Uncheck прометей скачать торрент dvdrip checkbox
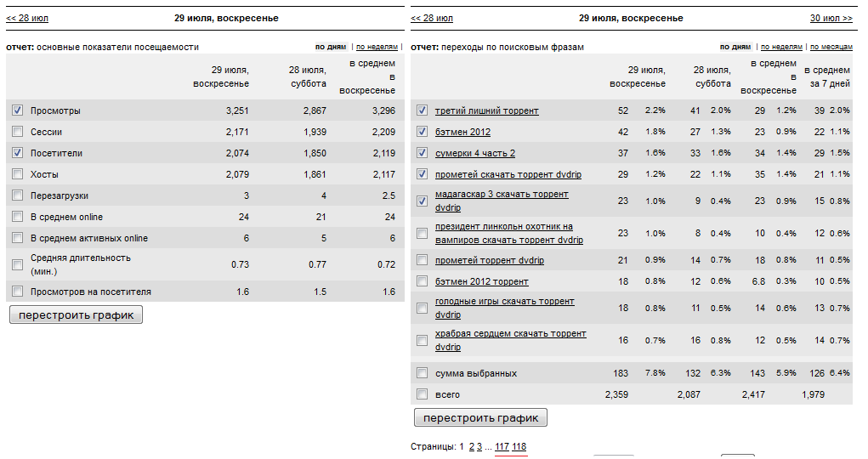868x459 pixels. [x=423, y=174]
